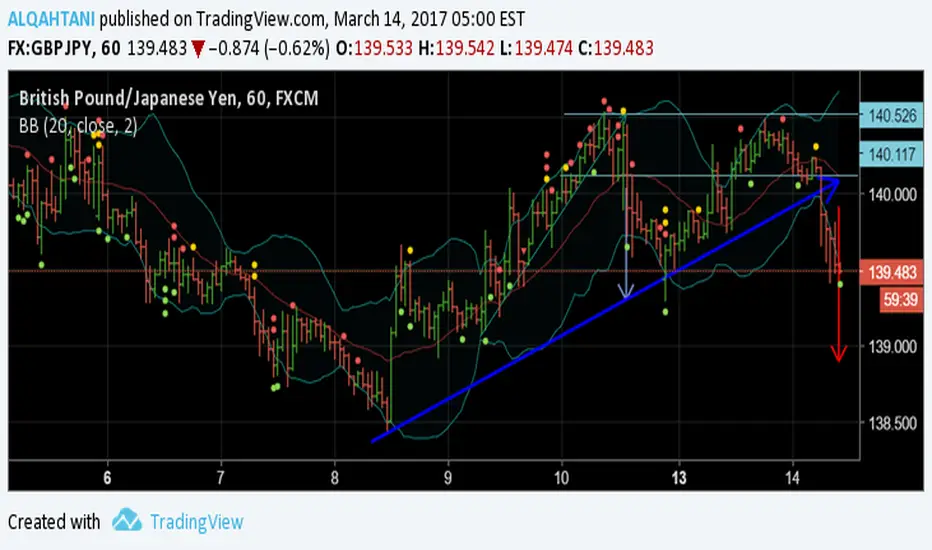
Task: Click date label 14 on time axis
Action: (792, 477)
